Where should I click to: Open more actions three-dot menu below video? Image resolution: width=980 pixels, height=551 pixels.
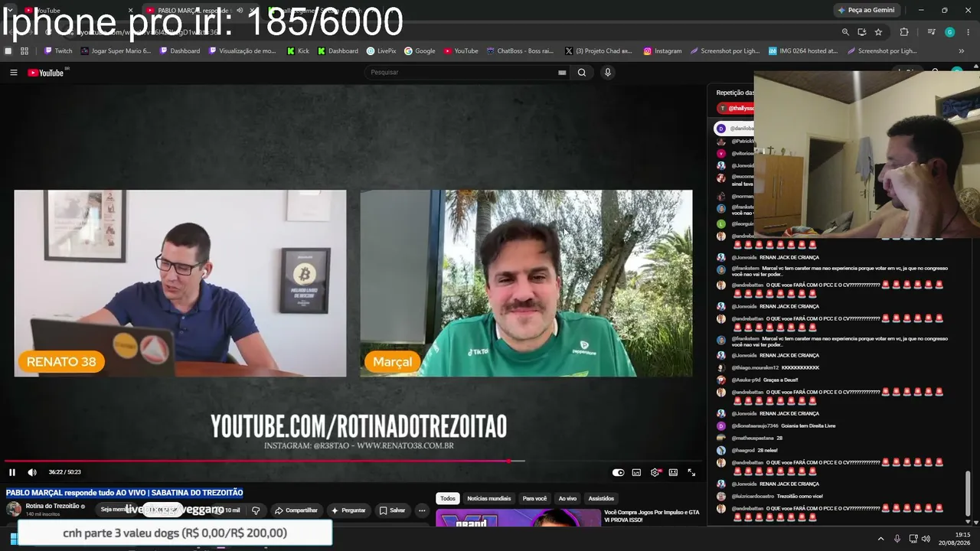pyautogui.click(x=422, y=510)
